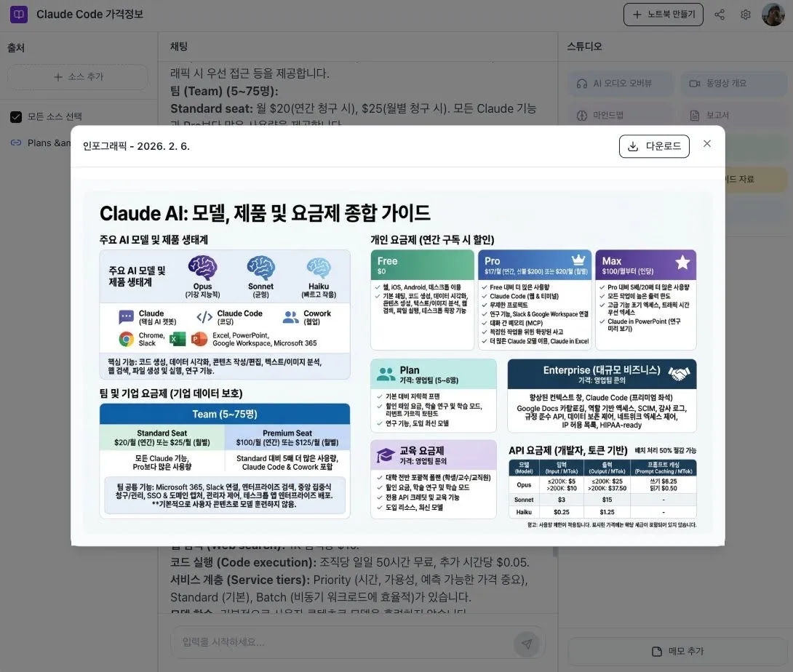The image size is (793, 672).
Task: Click the 출처 panel heading
Action: tap(16, 48)
